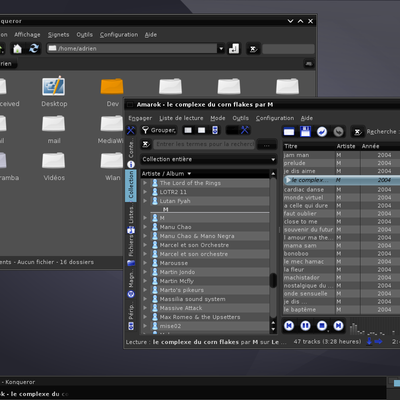Switch to the Magnatune sidebar tab
This screenshot has height=400, width=400.
click(x=131, y=284)
